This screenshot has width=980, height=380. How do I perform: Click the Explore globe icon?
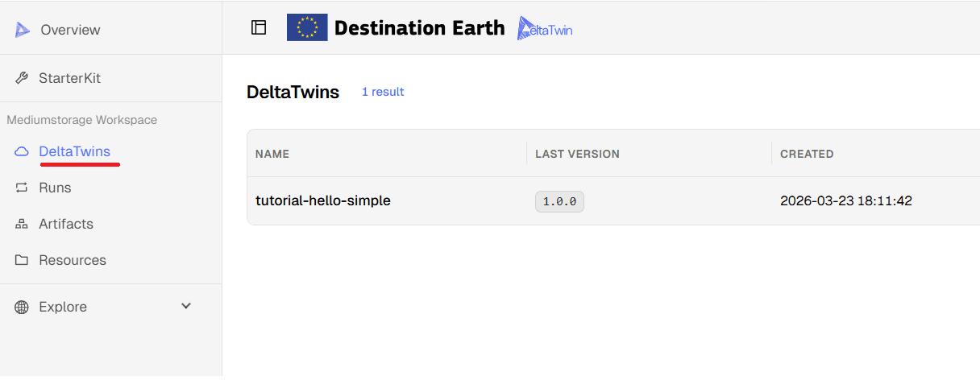click(22, 307)
